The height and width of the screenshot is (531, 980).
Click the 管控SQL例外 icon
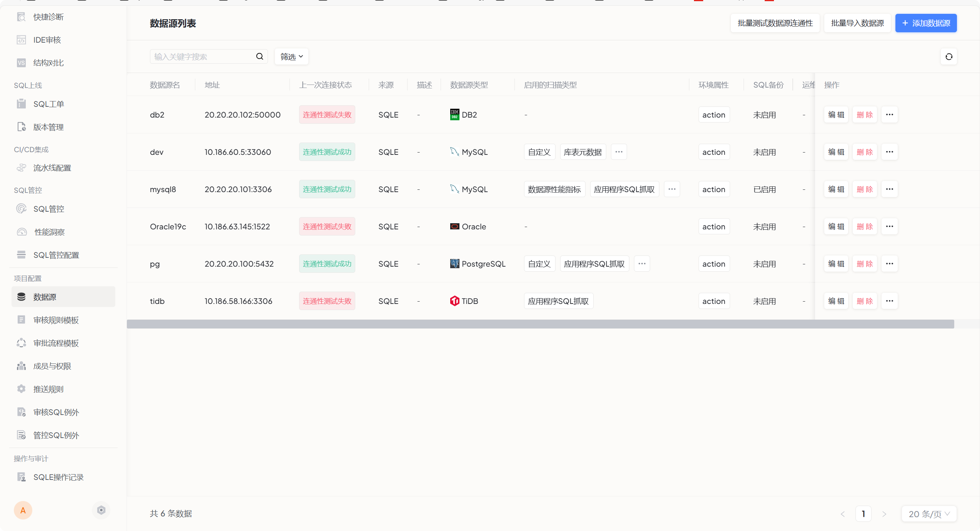coord(22,435)
